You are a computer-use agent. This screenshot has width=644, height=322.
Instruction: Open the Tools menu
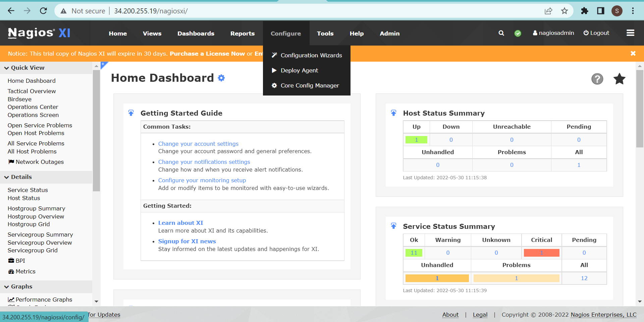point(325,34)
